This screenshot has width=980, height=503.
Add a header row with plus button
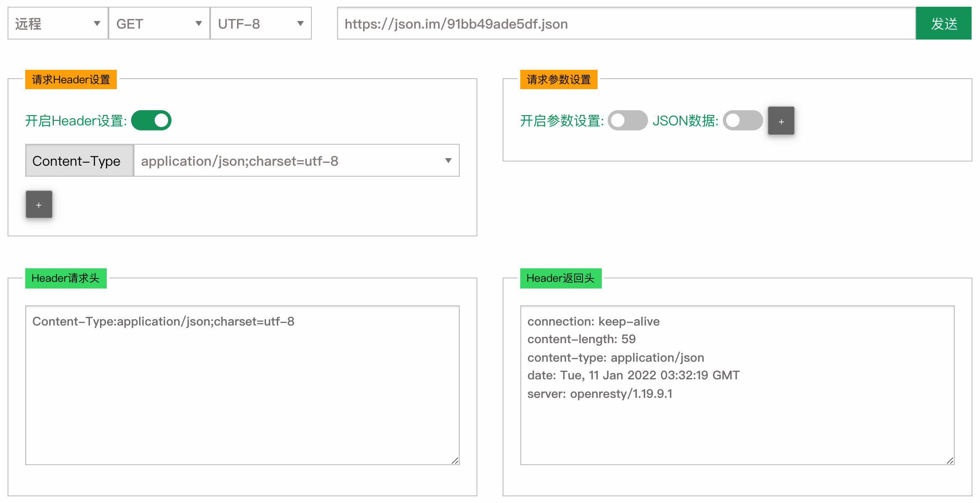tap(39, 204)
